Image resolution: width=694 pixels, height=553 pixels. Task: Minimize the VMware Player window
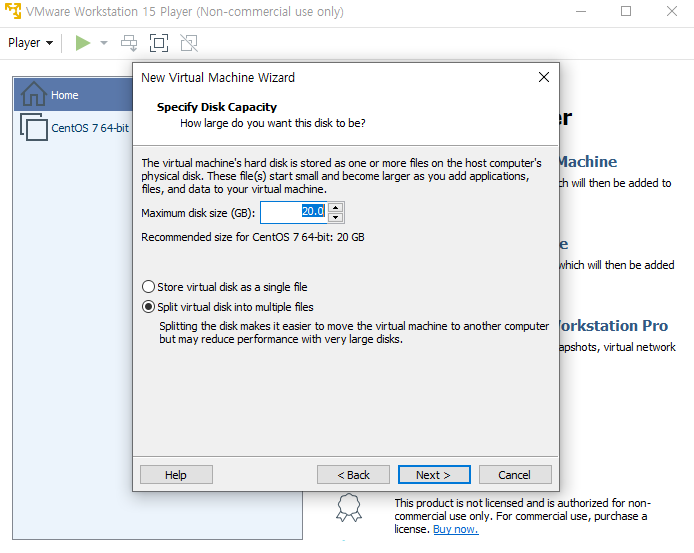pyautogui.click(x=581, y=11)
